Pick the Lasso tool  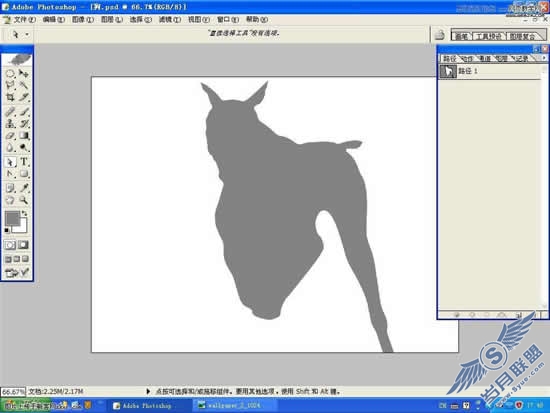click(x=10, y=85)
